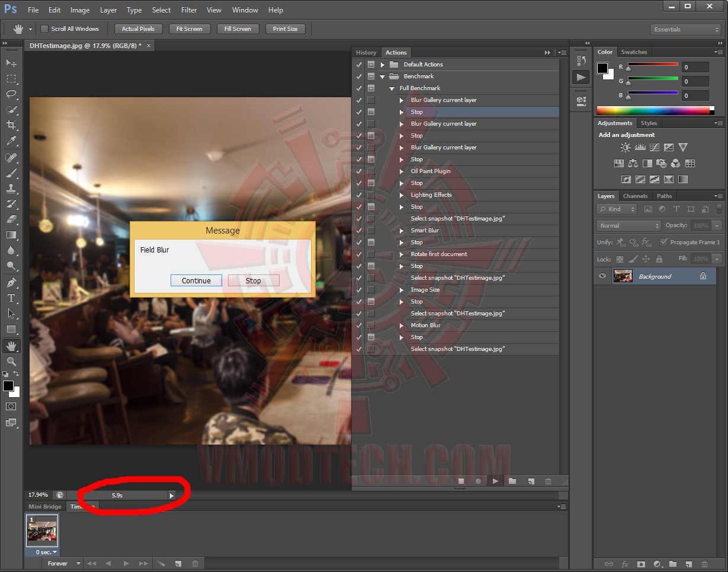Expand the Oil Paint Plugin step

click(x=402, y=171)
